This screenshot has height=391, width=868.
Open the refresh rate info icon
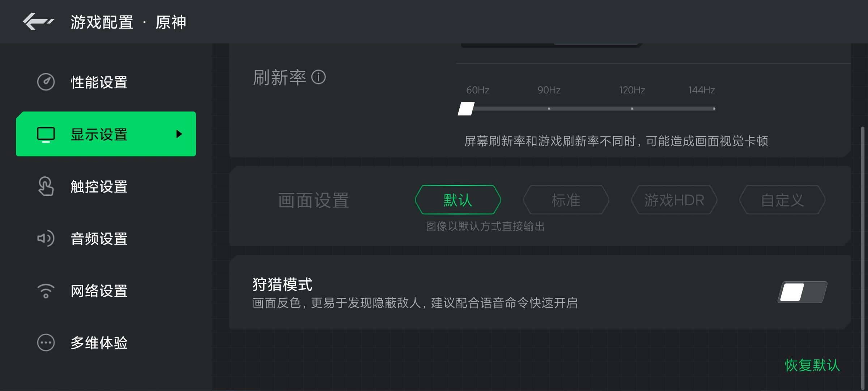pyautogui.click(x=319, y=77)
